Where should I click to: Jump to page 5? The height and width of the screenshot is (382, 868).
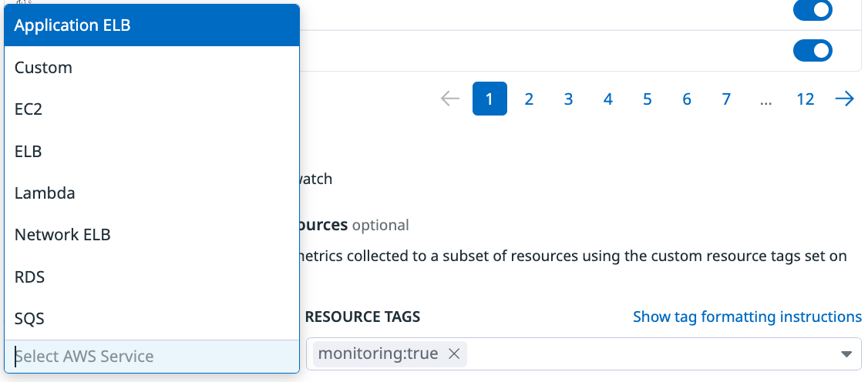647,99
